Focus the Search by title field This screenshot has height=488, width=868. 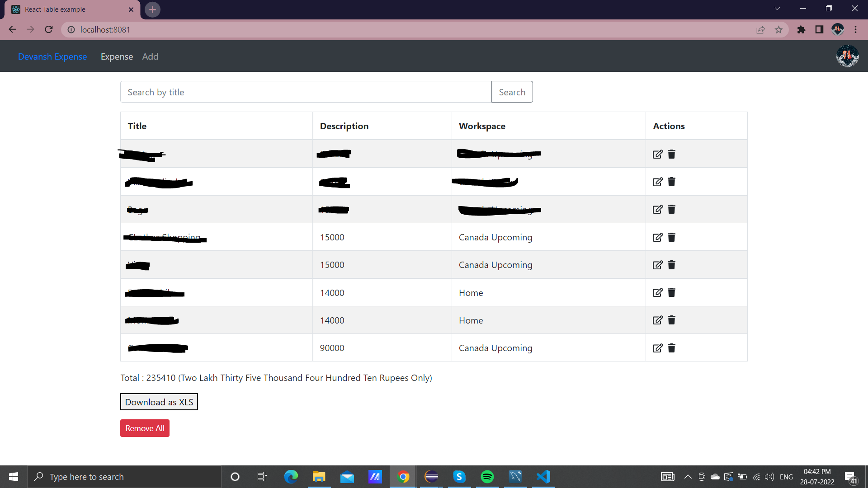click(x=306, y=92)
